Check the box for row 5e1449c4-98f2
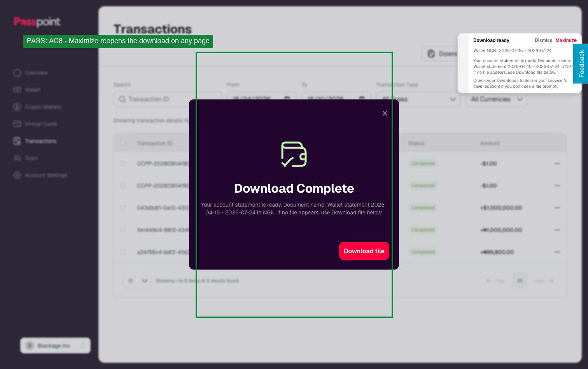588x369 pixels. tap(123, 230)
